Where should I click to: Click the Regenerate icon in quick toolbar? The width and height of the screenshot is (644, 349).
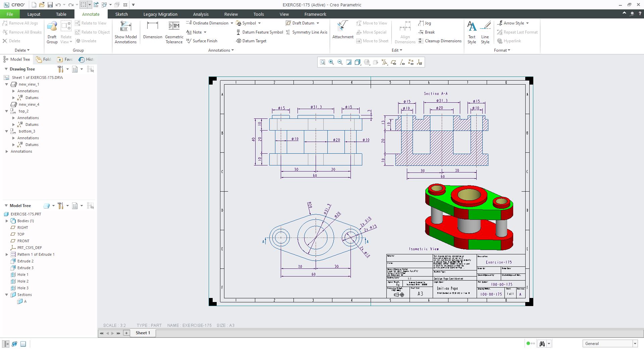pos(96,5)
